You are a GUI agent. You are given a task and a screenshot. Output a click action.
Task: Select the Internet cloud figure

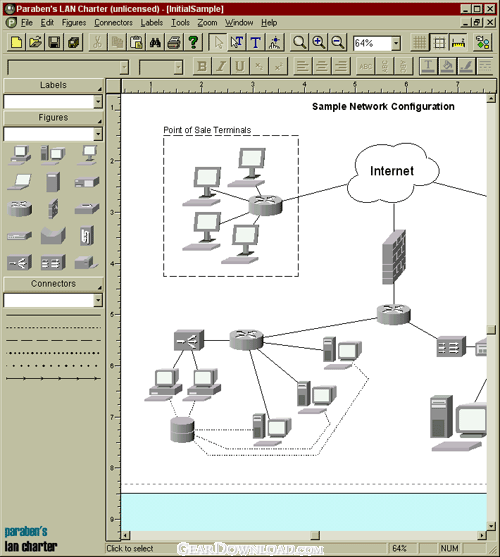(x=392, y=172)
